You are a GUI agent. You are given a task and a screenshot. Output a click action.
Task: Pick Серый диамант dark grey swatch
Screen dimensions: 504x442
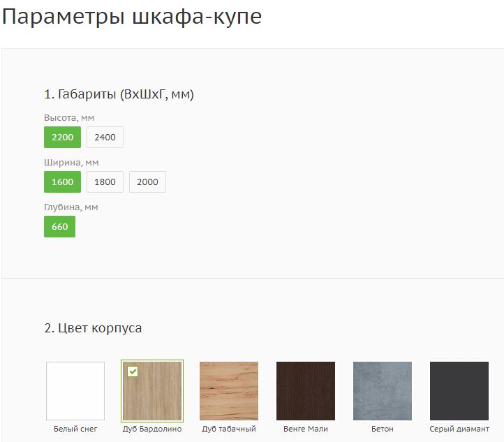459,390
